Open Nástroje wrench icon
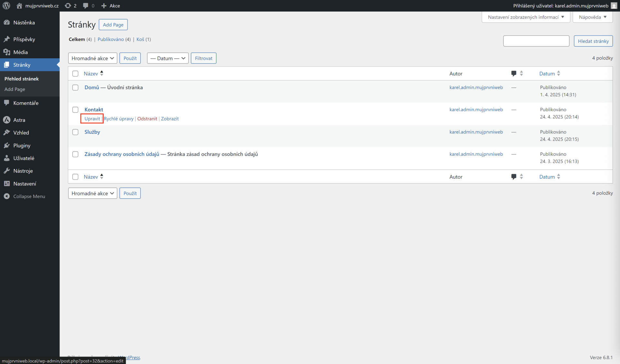Screen dimensions: 620x364 7,171
